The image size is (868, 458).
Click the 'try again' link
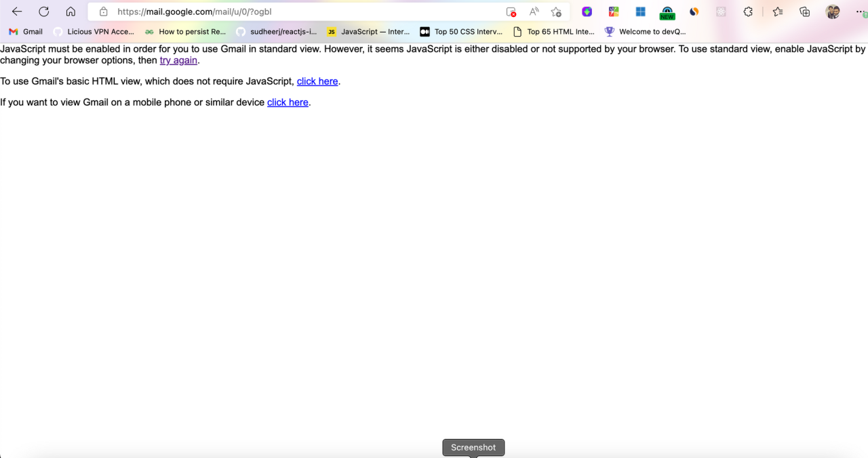[x=178, y=60]
